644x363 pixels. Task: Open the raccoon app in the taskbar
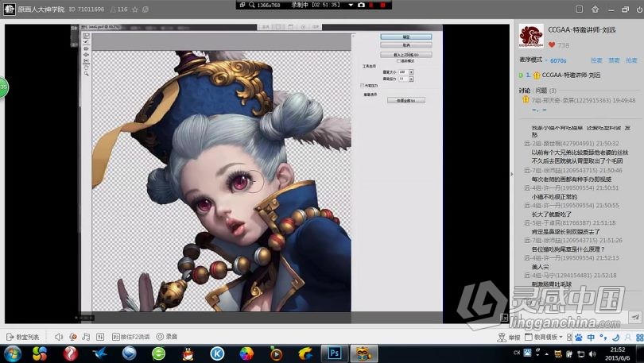pos(363,353)
